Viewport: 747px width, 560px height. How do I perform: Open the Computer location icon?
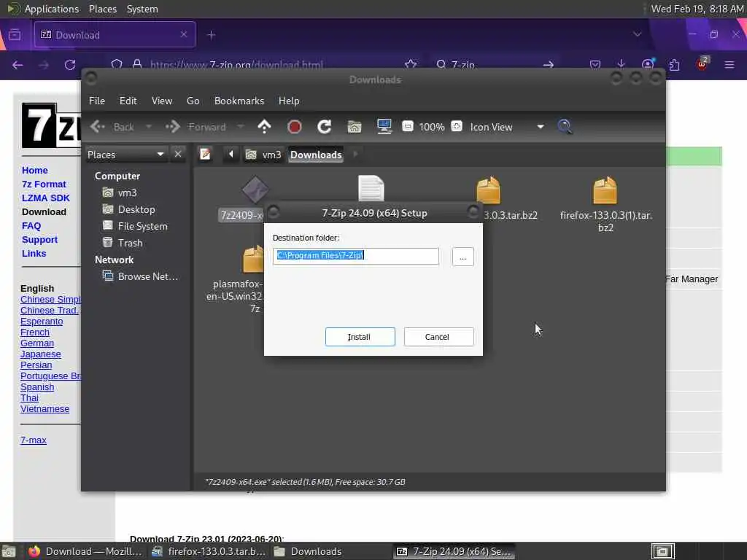click(x=384, y=127)
